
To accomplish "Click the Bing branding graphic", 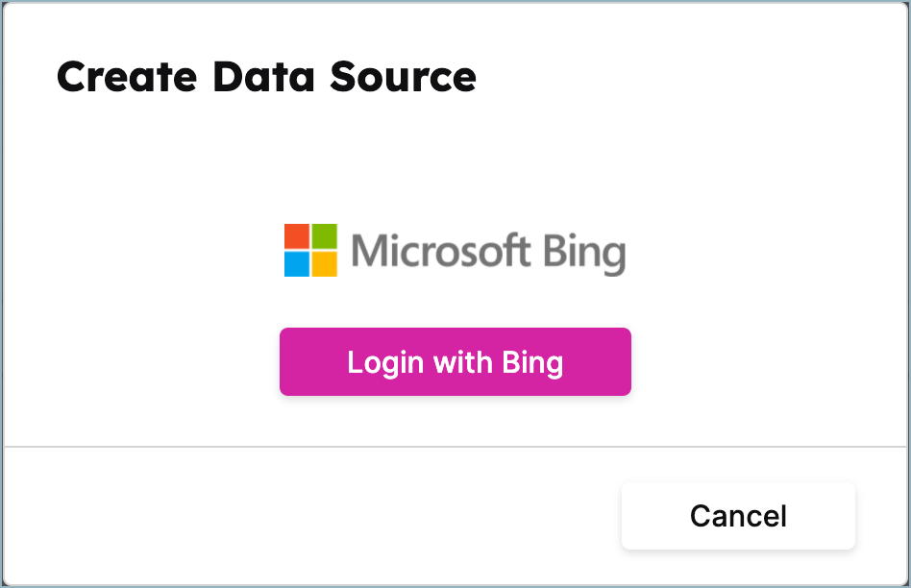I will (x=455, y=250).
